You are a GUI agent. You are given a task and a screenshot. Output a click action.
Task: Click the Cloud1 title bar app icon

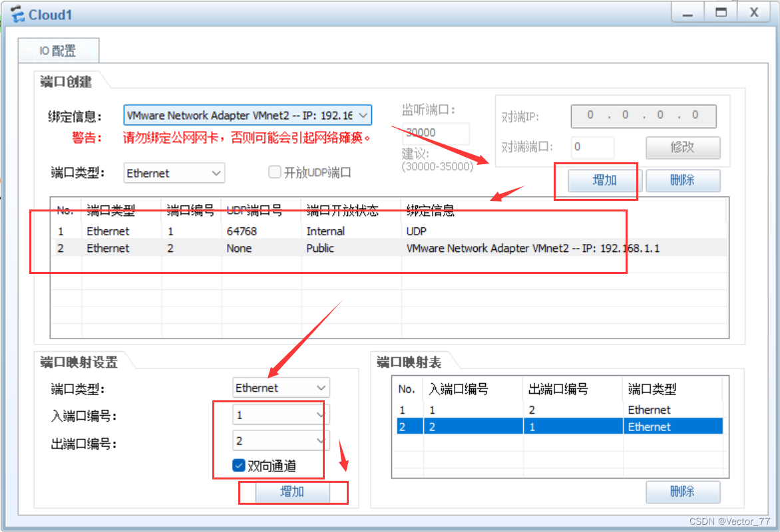[x=17, y=14]
